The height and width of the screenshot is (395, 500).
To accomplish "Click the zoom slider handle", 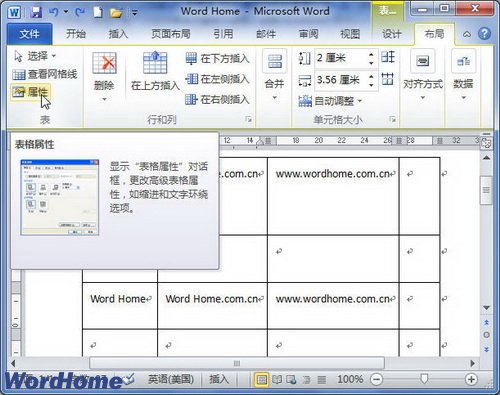I will click(424, 379).
